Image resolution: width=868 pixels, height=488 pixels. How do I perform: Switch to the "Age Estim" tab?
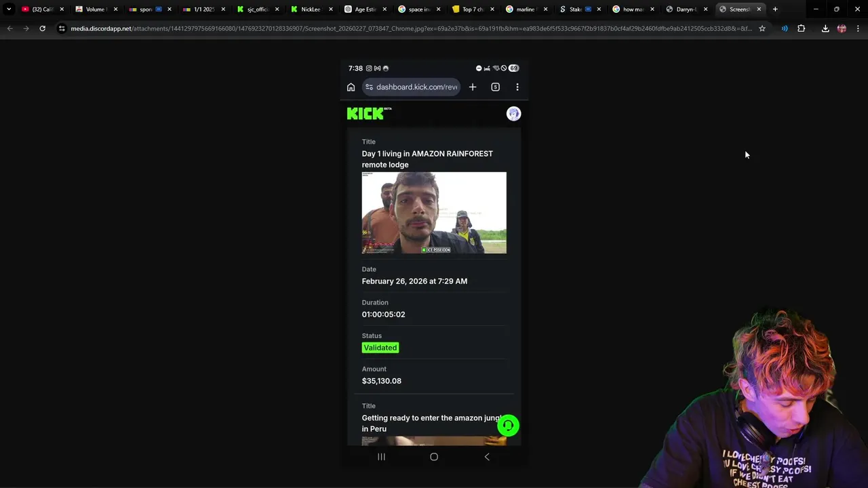tap(365, 9)
